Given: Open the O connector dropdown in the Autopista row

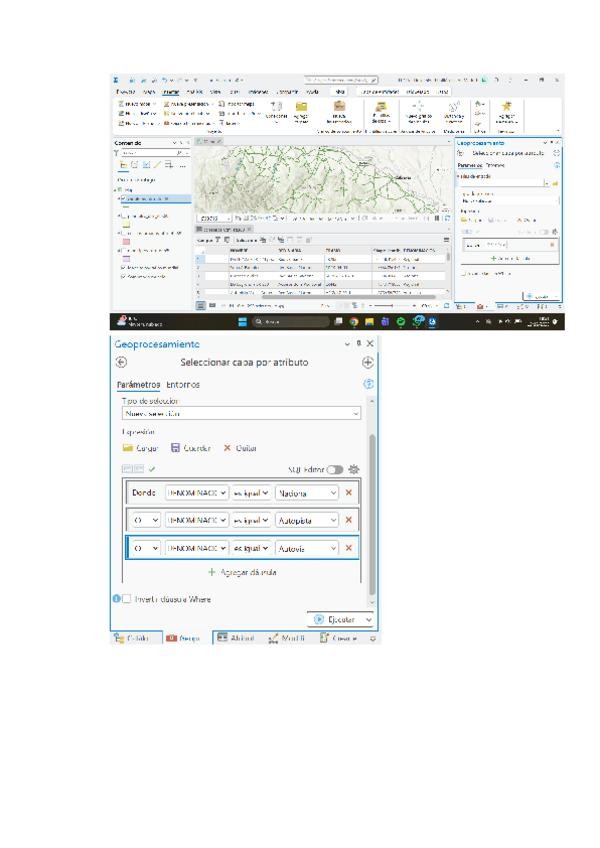Looking at the screenshot, I should (x=146, y=520).
